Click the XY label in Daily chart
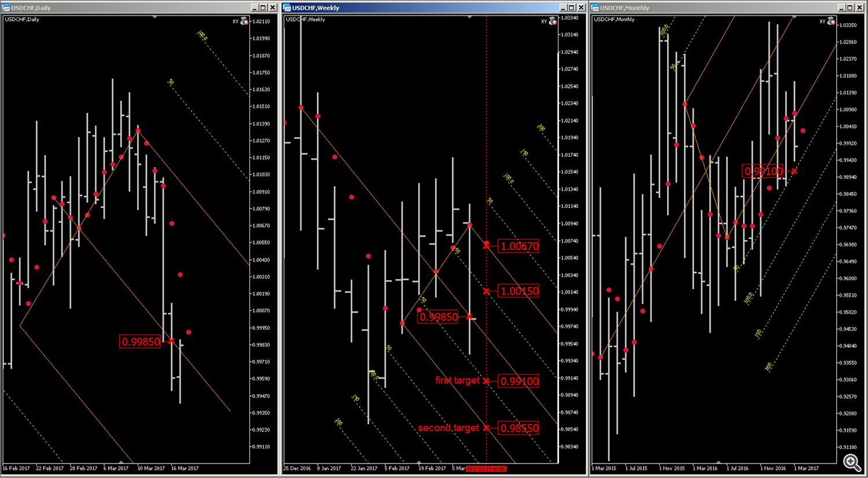This screenshot has width=868, height=478. 236,21
